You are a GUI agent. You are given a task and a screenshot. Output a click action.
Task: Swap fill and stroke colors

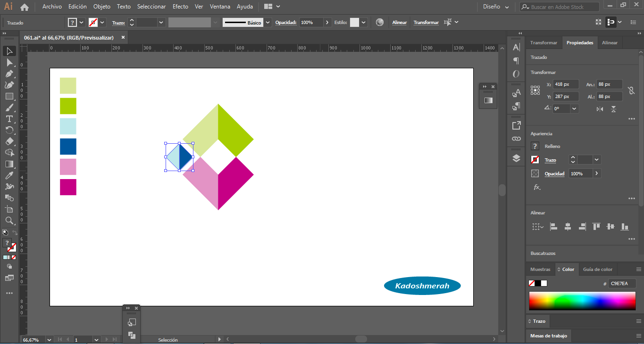click(15, 233)
